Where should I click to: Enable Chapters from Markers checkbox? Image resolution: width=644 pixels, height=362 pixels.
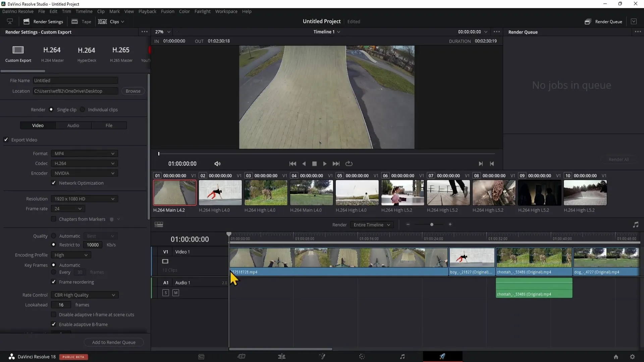coord(54,219)
